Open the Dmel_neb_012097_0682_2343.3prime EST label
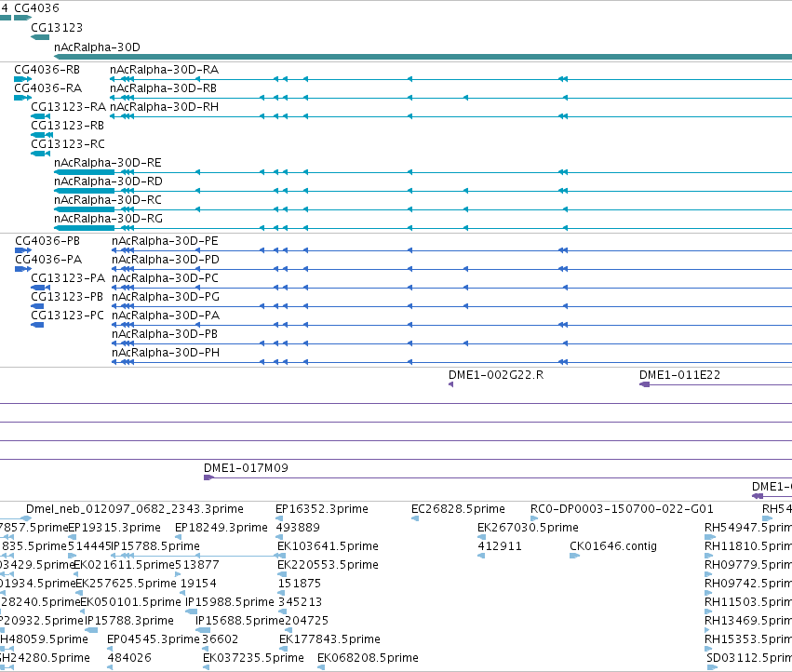Screen dimensions: 792x672 point(135,509)
